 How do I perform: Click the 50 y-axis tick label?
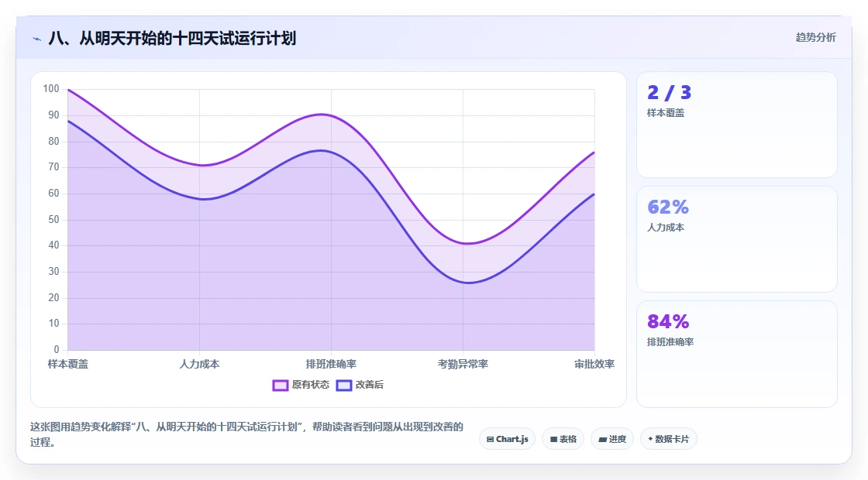point(53,220)
